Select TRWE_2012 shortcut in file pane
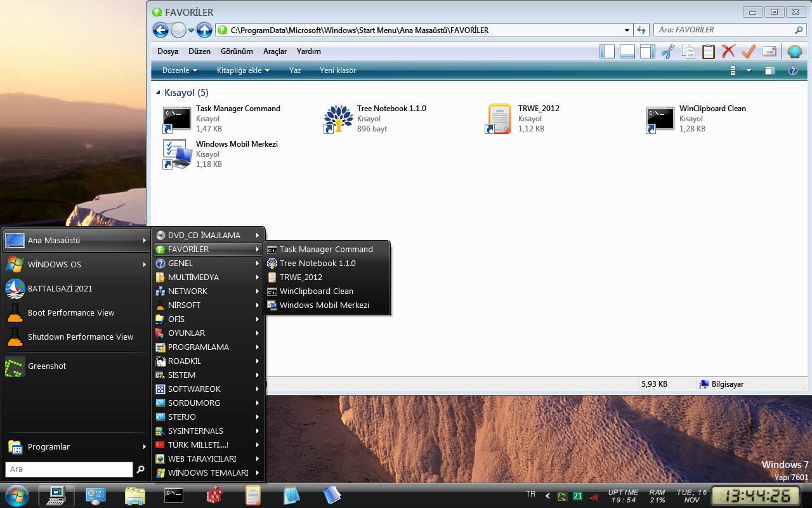 click(x=524, y=119)
